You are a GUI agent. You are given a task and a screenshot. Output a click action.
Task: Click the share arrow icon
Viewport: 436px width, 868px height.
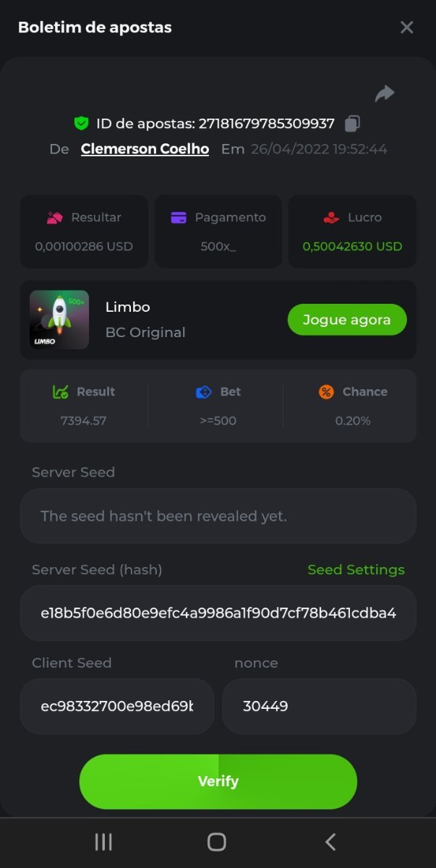tap(385, 93)
